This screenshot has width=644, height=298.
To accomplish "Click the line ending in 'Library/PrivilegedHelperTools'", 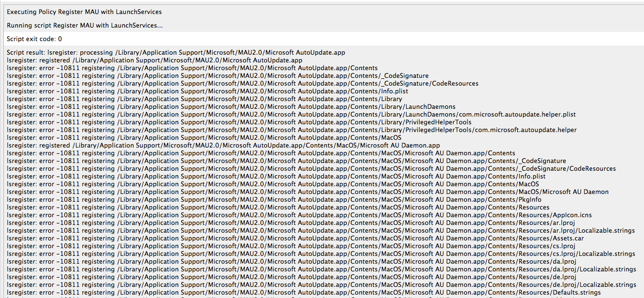I will [239, 122].
